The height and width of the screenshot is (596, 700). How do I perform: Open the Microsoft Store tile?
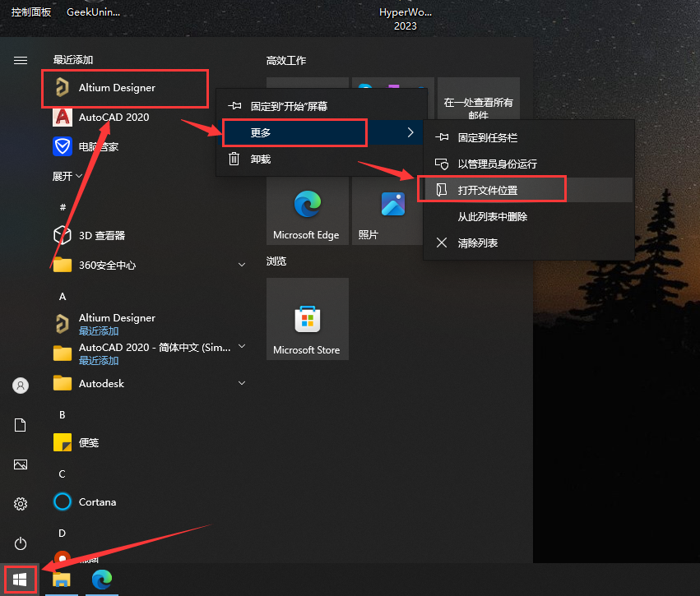click(307, 319)
